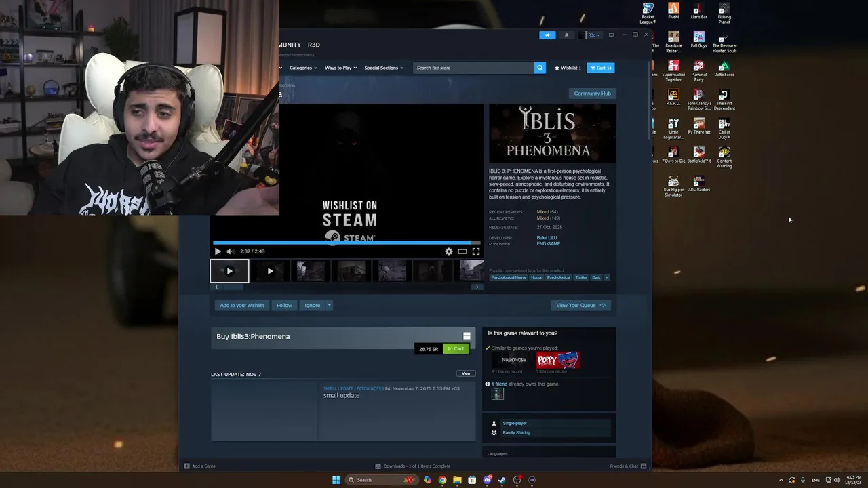
Task: Open developer Bulut ULU page
Action: [547, 238]
